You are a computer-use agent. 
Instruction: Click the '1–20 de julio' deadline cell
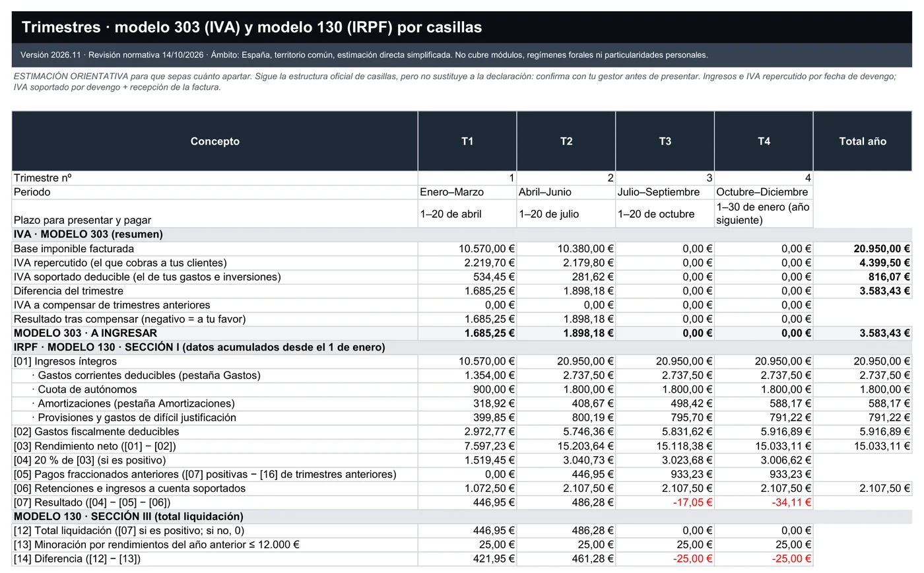pos(566,214)
